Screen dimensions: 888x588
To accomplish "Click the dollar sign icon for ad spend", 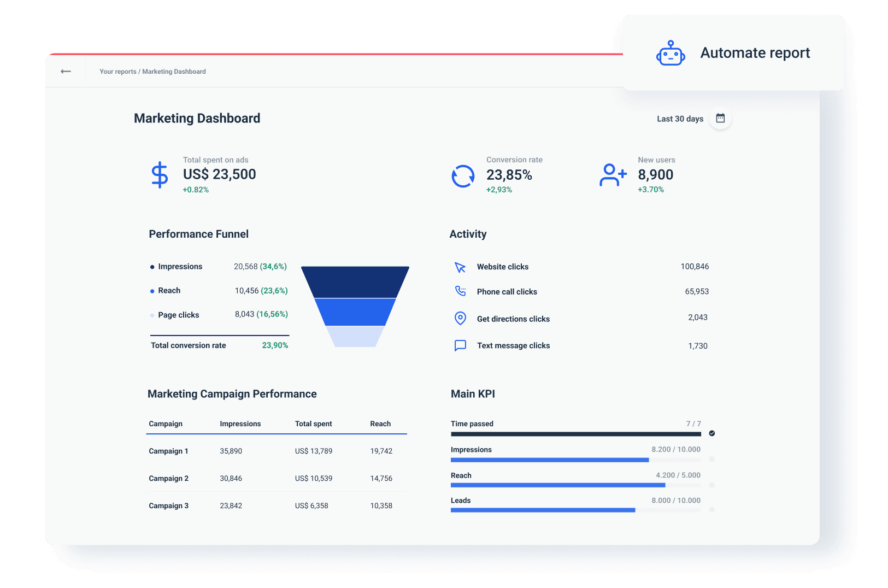I will [x=160, y=174].
